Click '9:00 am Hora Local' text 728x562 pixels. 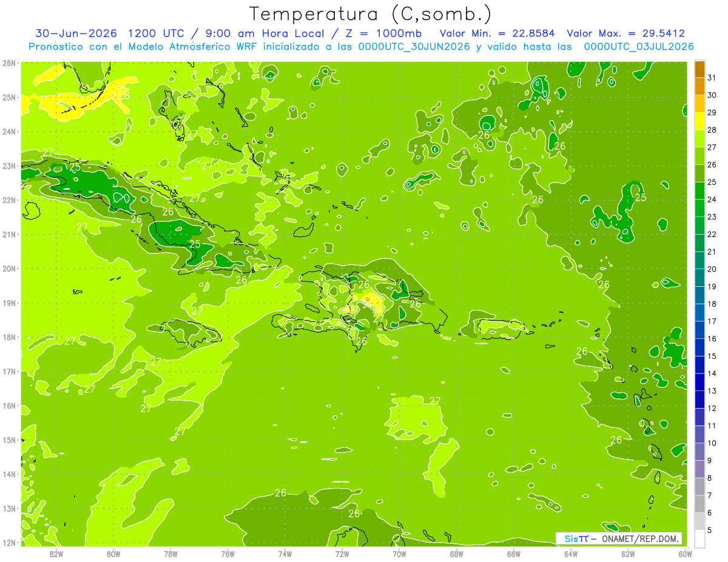(263, 33)
